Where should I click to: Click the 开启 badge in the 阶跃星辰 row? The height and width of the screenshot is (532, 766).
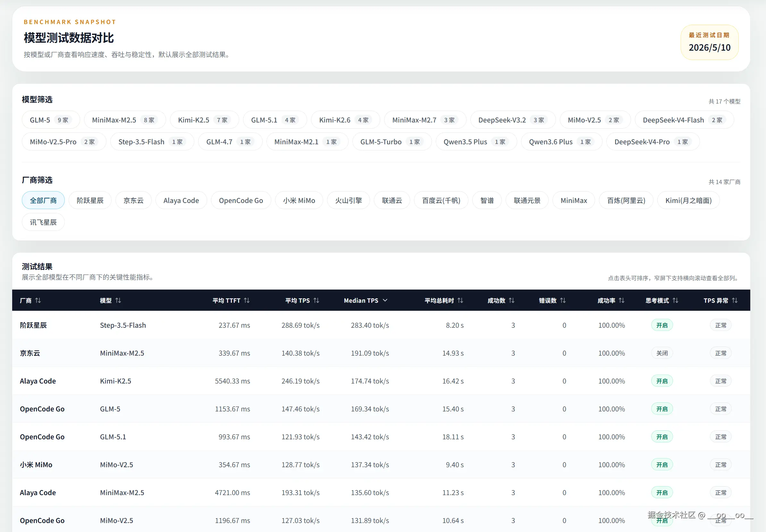[x=662, y=325]
